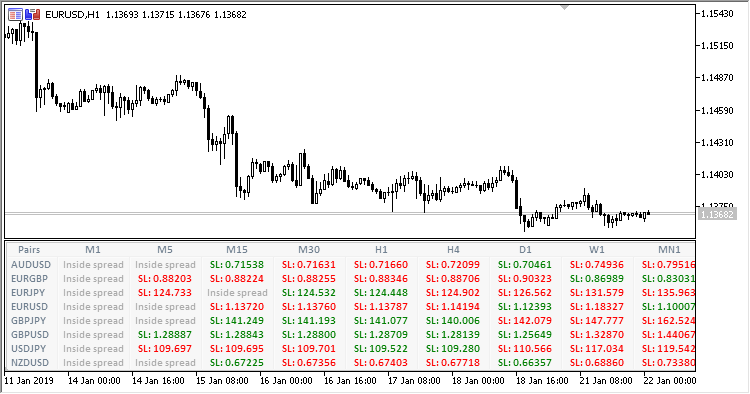
Task: Click GBPJPY M15 cell SL: 141.249
Action: 237,320
